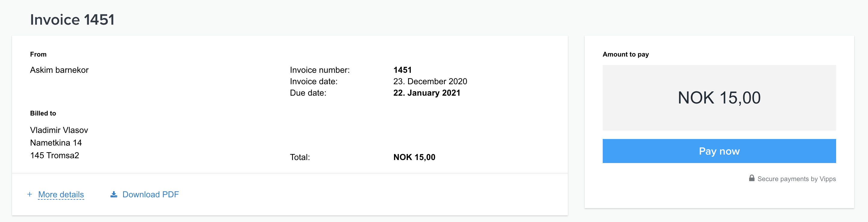Click the Invoice 1451 heading

[72, 20]
